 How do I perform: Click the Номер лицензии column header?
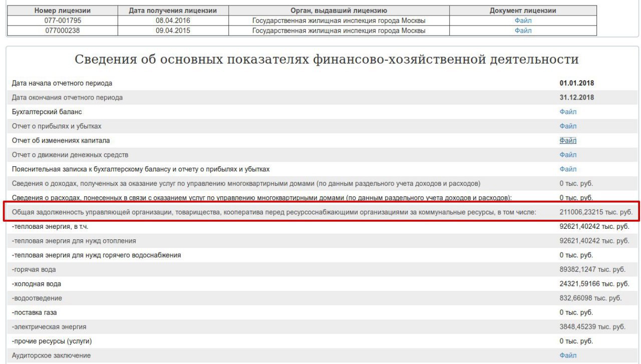pyautogui.click(x=63, y=11)
